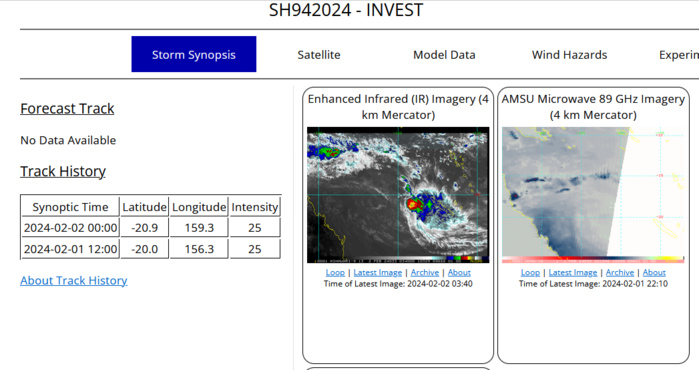The width and height of the screenshot is (699, 370).
Task: Open the partially visible Experimental tab
Action: click(679, 55)
